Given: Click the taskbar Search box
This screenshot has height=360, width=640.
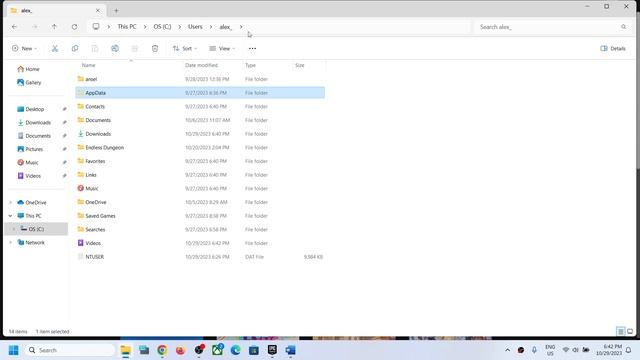Looking at the screenshot, I should (70, 350).
